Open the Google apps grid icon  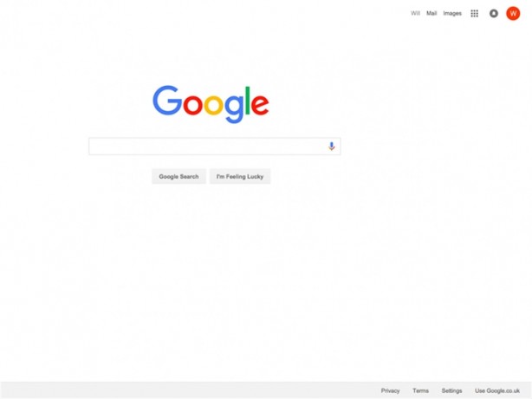coord(474,14)
